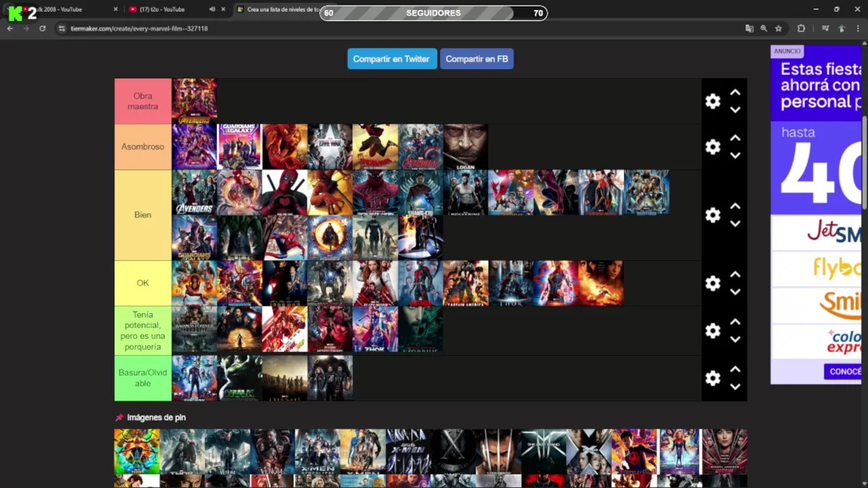Click the OK yellow tier label
The height and width of the screenshot is (488, 868).
142,283
